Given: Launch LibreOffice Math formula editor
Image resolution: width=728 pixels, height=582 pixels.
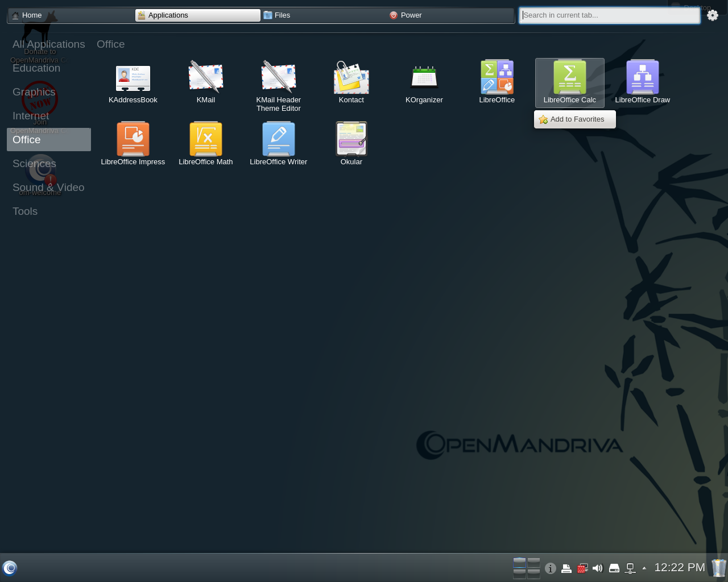Looking at the screenshot, I should (206, 144).
